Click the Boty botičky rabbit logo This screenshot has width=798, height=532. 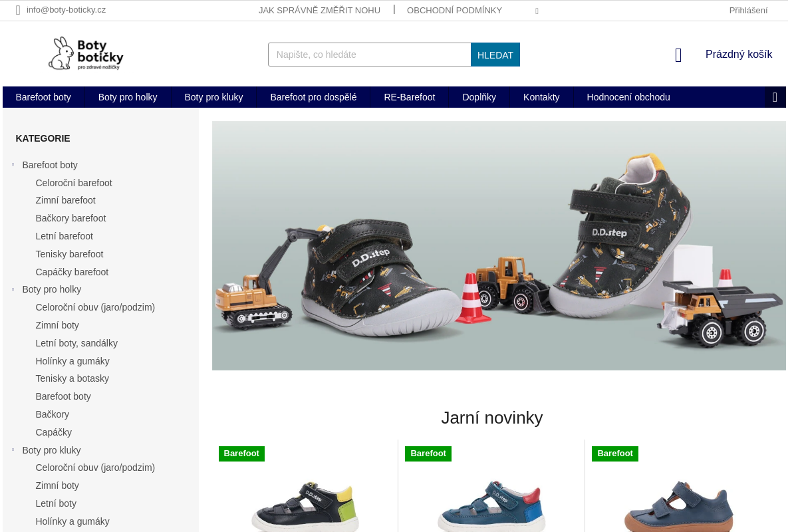[x=86, y=53]
